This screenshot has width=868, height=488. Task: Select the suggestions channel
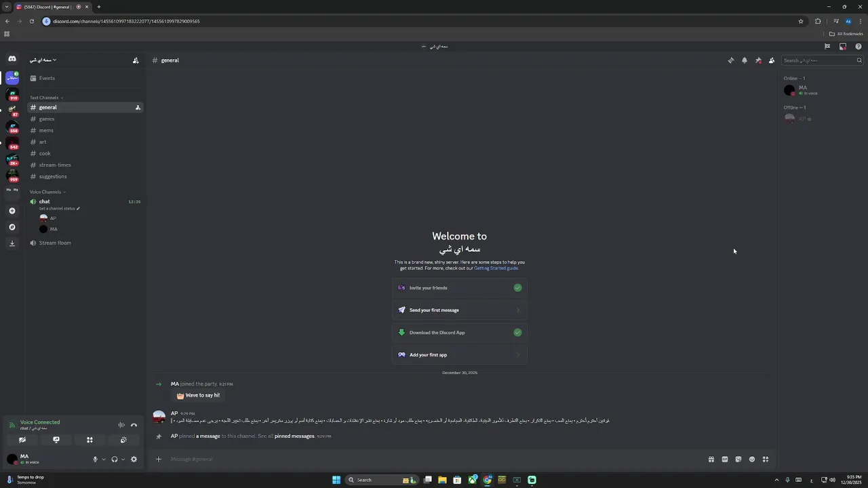[85, 176]
